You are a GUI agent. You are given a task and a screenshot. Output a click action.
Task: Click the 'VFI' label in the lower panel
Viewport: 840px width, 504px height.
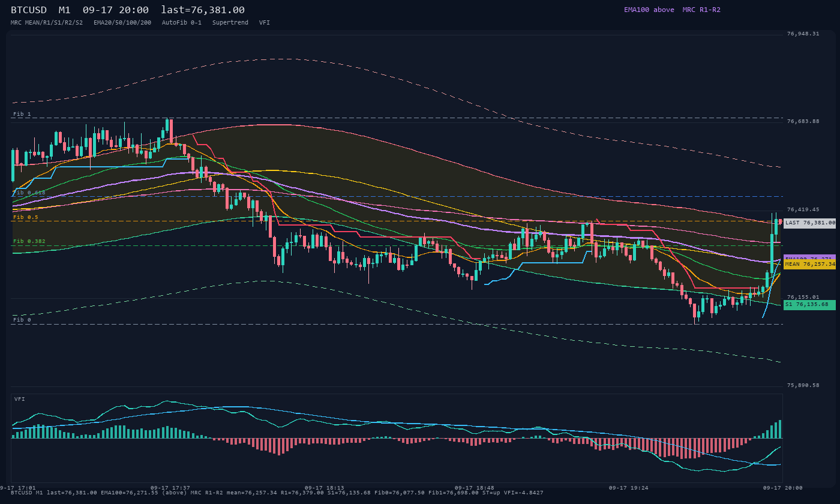(20, 399)
